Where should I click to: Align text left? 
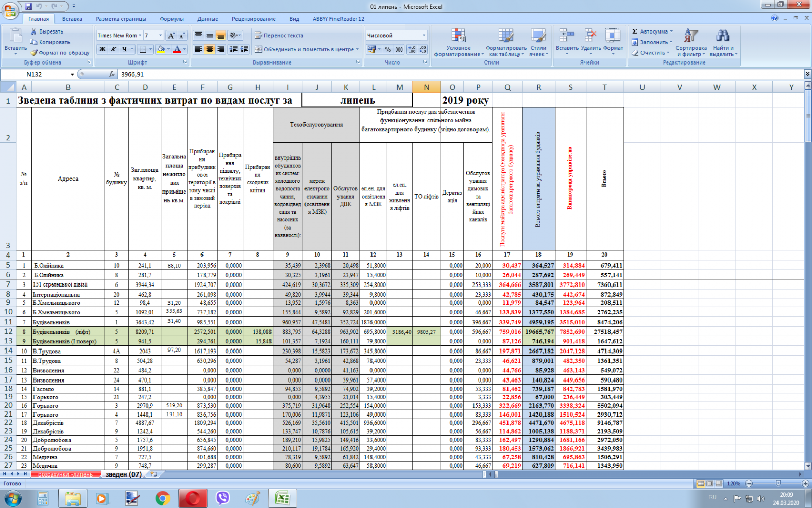(198, 49)
